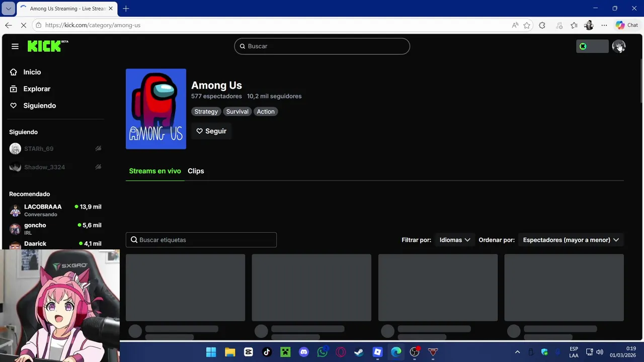Image resolution: width=644 pixels, height=362 pixels.
Task: Switch to the Clips tab
Action: coord(196,171)
